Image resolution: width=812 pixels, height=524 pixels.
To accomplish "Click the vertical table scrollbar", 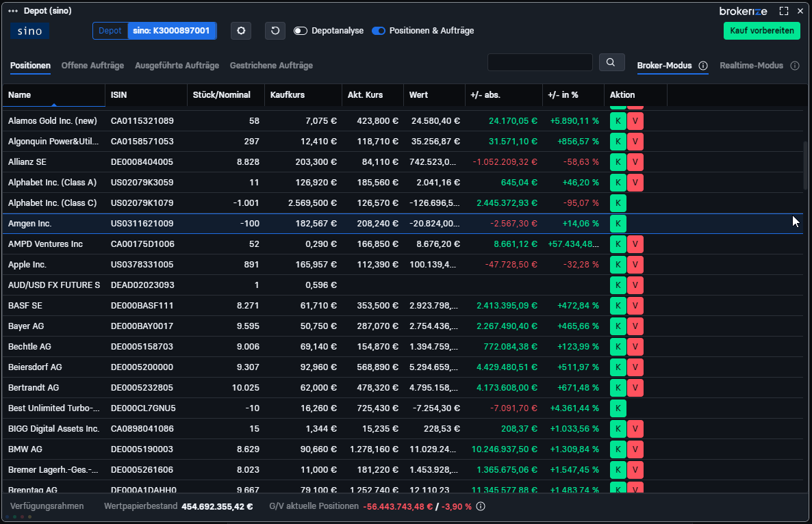I will click(x=805, y=166).
